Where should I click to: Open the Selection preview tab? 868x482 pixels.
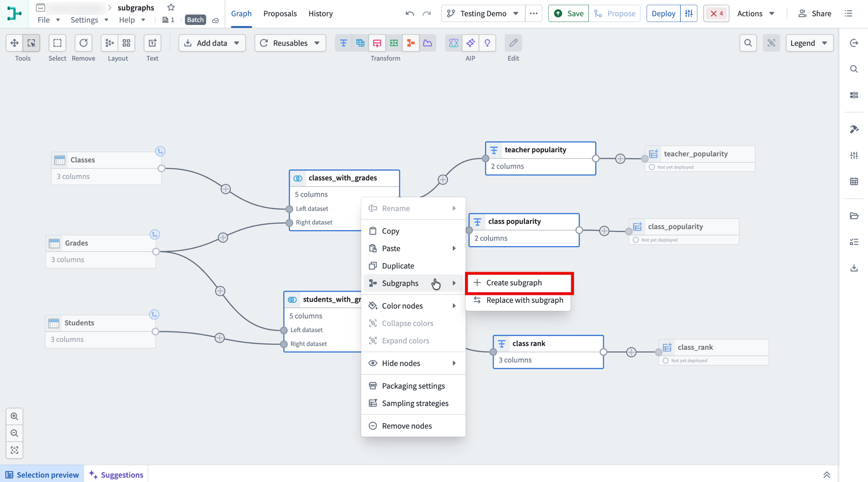(42, 475)
